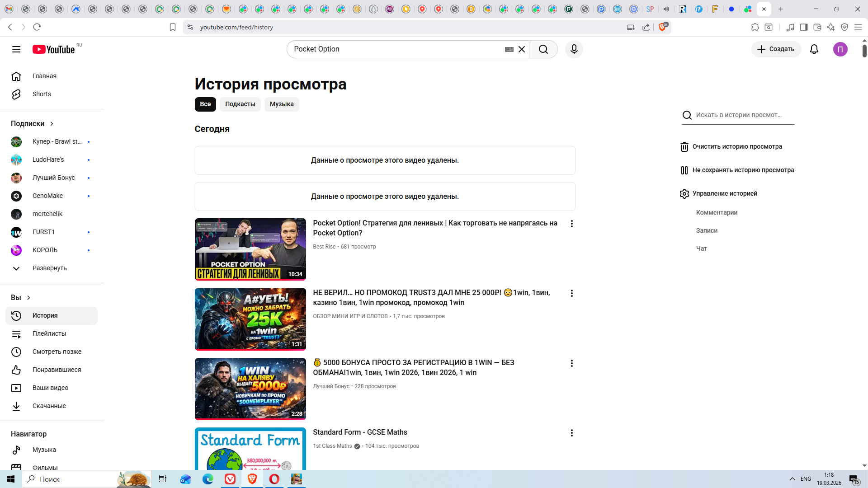Click the search magnifier button

click(x=543, y=49)
